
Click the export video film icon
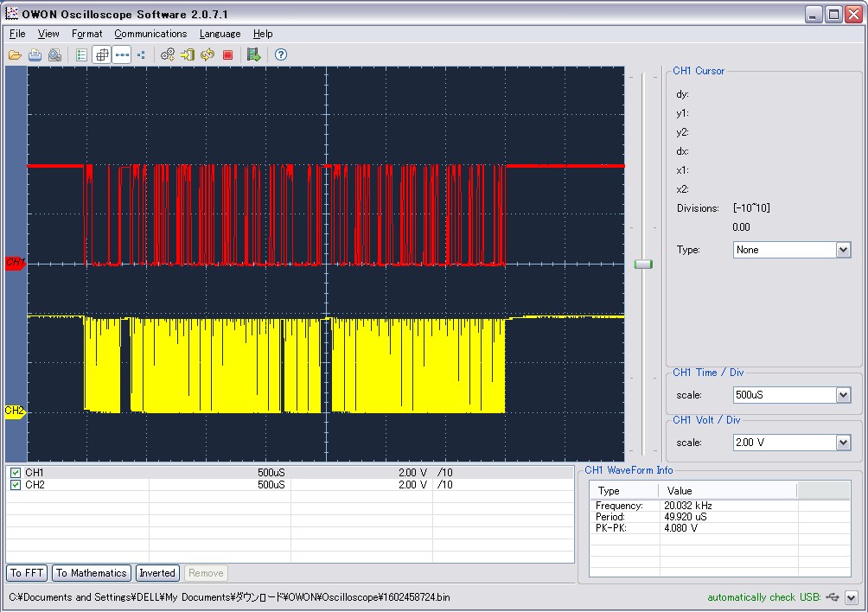click(253, 54)
